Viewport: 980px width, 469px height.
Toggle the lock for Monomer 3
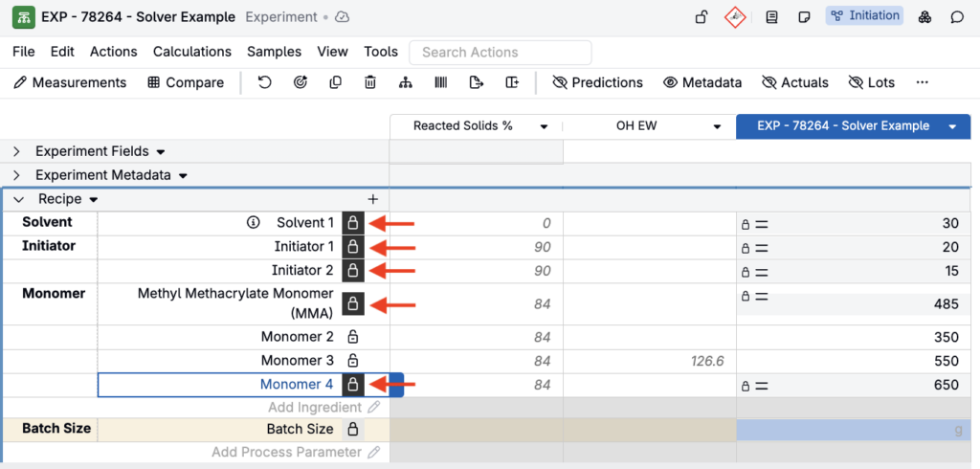pos(353,361)
